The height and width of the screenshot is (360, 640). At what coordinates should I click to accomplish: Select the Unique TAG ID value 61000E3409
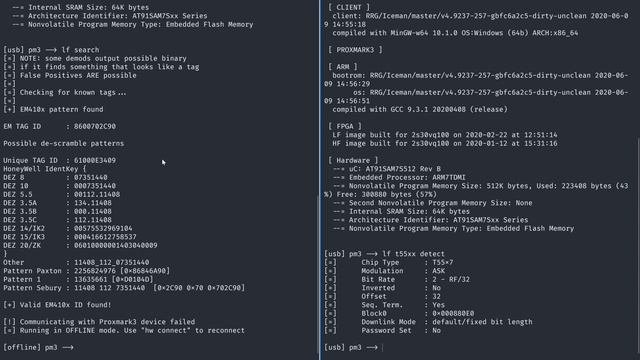pyautogui.click(x=95, y=160)
